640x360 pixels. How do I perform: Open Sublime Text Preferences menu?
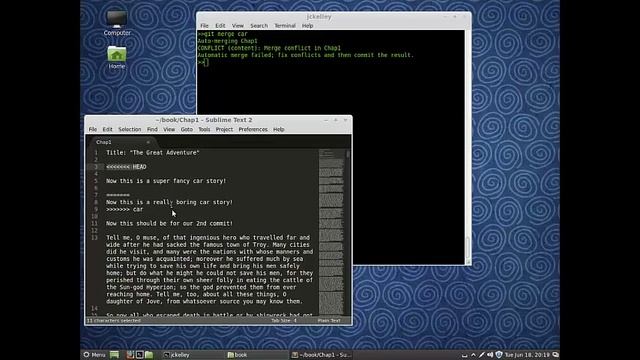(253, 129)
